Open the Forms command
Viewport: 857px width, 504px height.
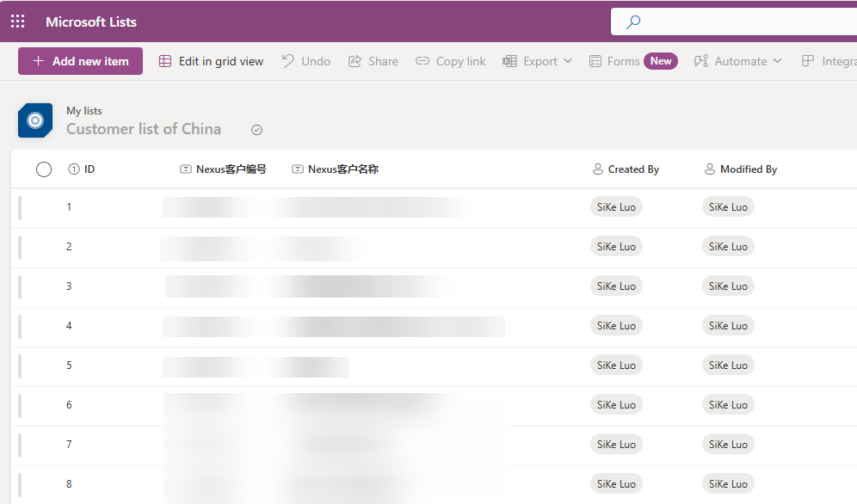coord(633,61)
